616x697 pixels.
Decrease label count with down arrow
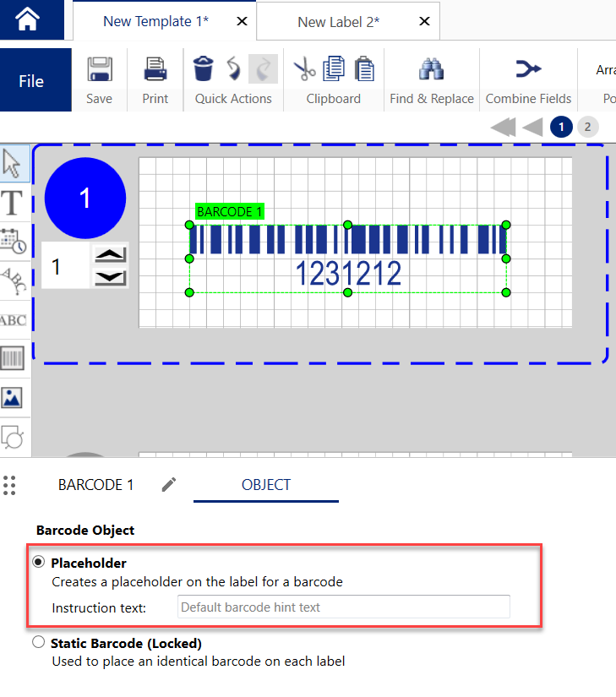(110, 278)
